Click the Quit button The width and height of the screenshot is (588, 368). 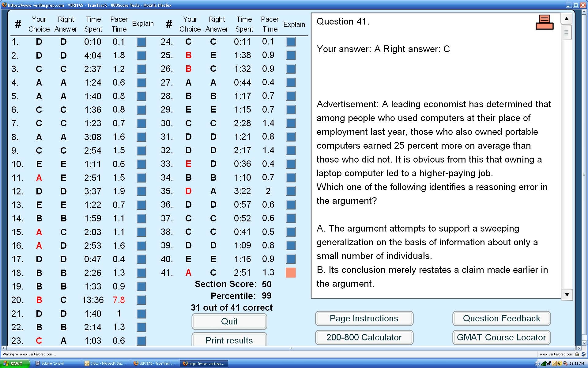tap(229, 321)
